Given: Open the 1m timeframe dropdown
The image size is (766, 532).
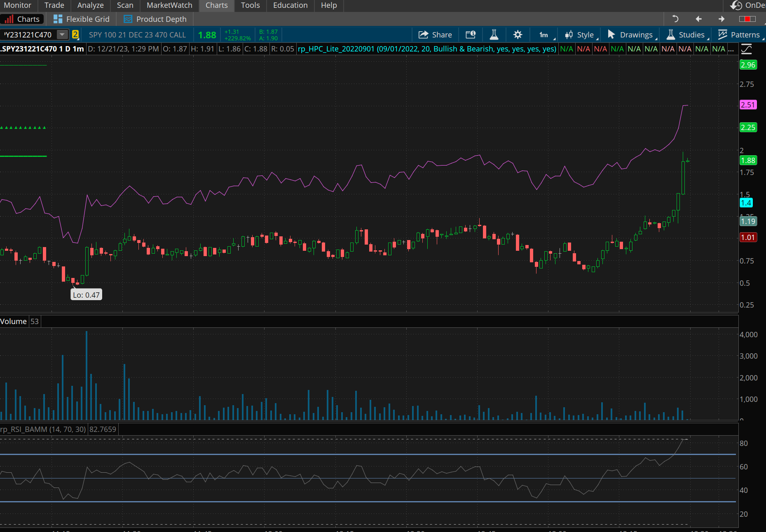Looking at the screenshot, I should pos(544,35).
